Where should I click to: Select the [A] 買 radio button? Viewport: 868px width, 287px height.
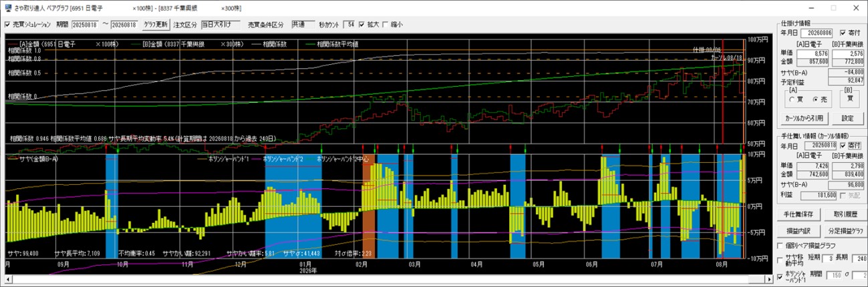tap(792, 99)
